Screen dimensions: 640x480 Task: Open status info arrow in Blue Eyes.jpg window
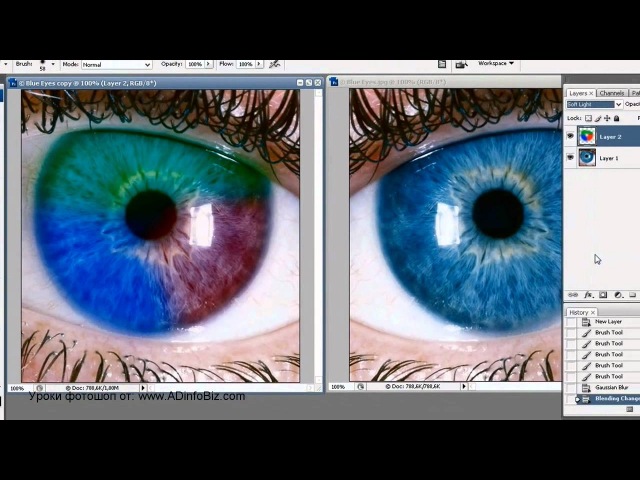pyautogui.click(x=464, y=386)
